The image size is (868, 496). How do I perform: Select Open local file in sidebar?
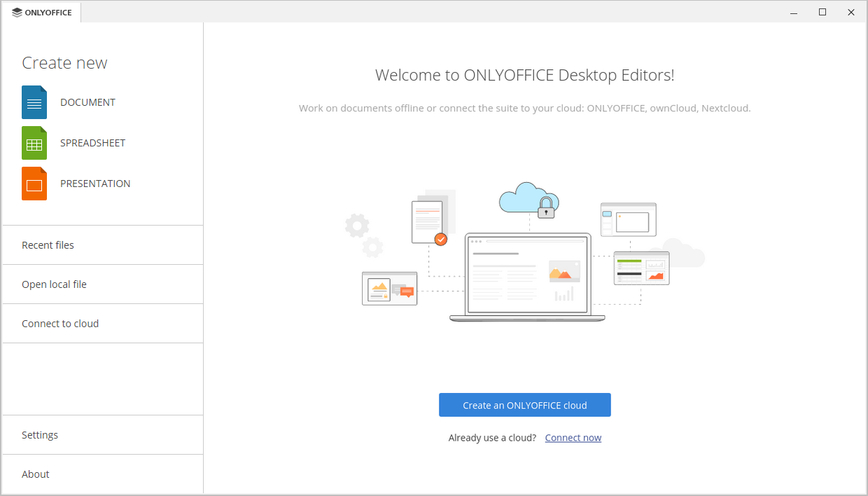(103, 284)
